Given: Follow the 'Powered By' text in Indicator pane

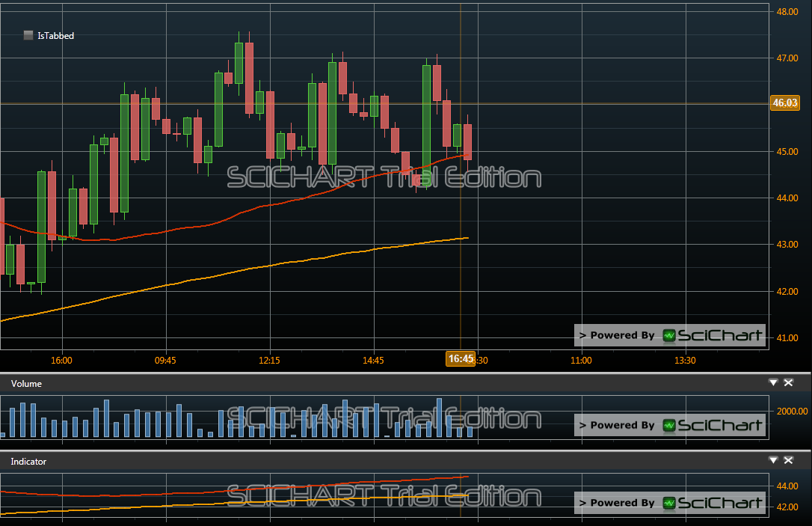Looking at the screenshot, I should tap(617, 503).
